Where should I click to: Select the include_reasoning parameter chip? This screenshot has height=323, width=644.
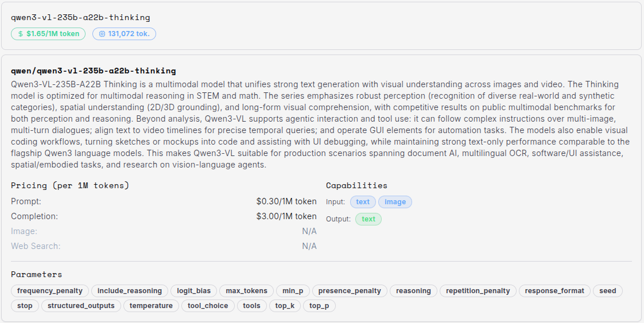point(130,291)
